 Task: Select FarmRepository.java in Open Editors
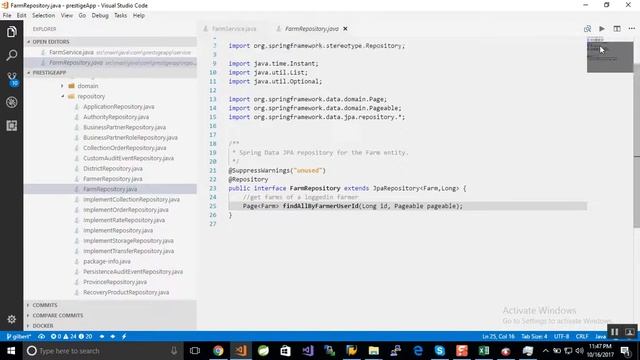coord(110,63)
